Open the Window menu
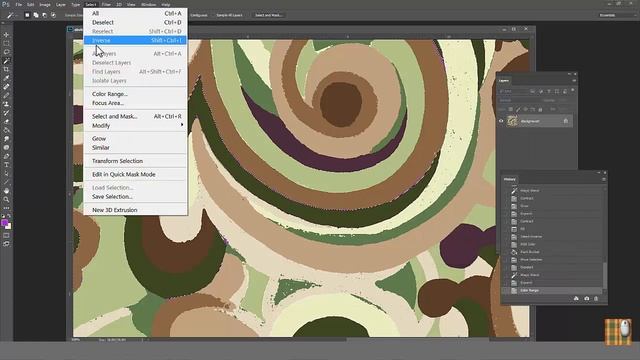The image size is (640, 360). click(x=148, y=4)
